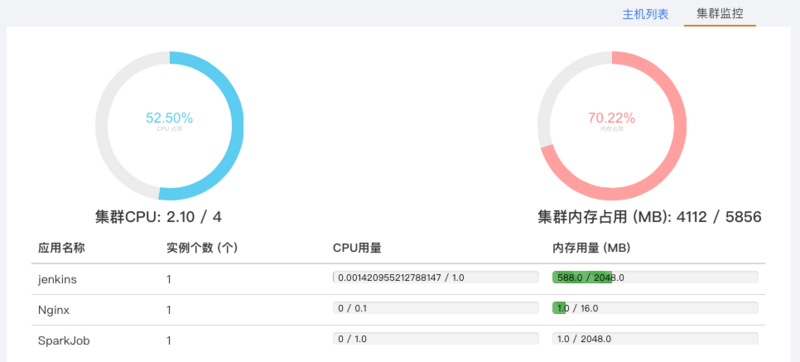The image size is (800, 362).
Task: Click the 70.22% memory usage percentage
Action: (x=611, y=118)
